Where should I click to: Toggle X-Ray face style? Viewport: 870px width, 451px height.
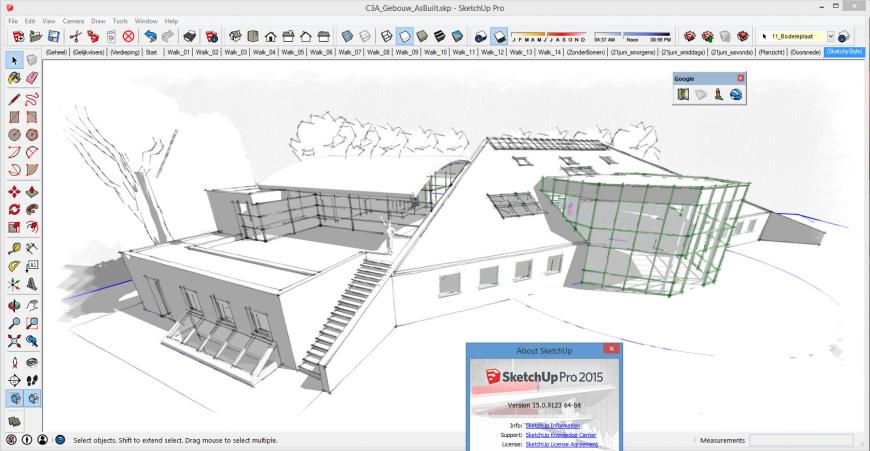(x=347, y=37)
